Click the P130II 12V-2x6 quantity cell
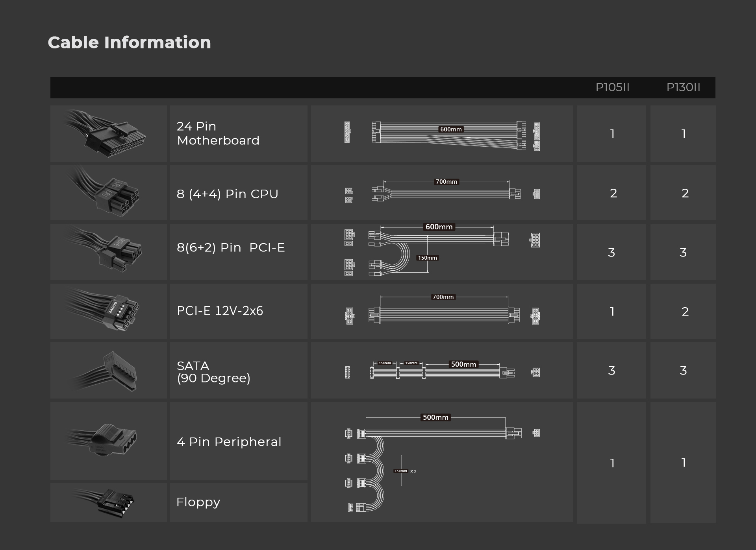Viewport: 756px width, 550px height. click(x=684, y=312)
